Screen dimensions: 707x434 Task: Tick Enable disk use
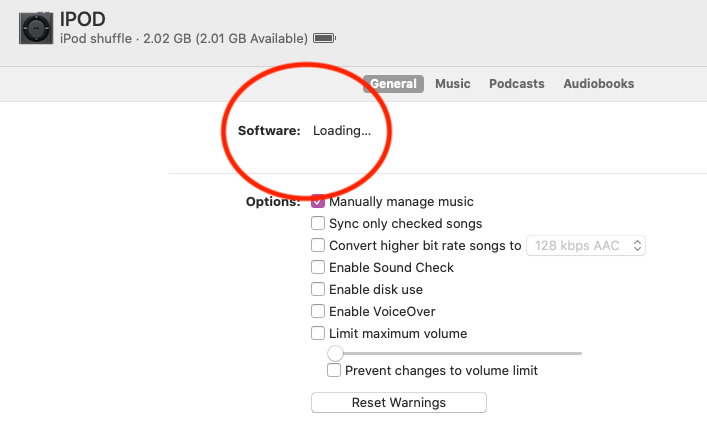pos(318,289)
